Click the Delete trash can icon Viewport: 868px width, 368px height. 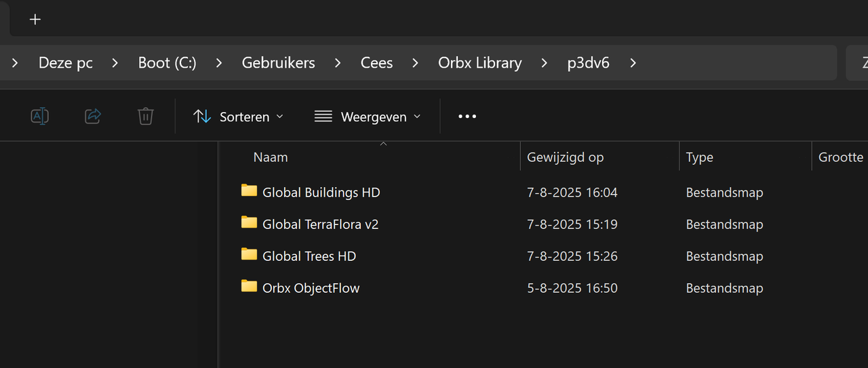[146, 117]
